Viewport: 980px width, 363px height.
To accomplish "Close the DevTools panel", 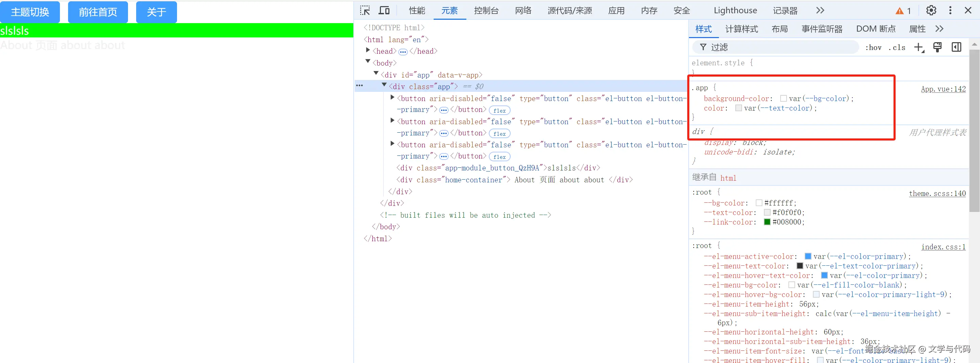I will coord(968,10).
